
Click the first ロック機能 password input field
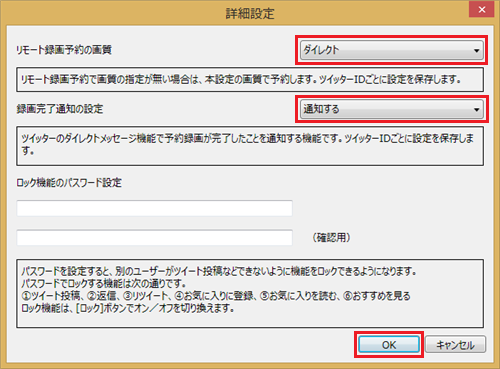click(155, 208)
